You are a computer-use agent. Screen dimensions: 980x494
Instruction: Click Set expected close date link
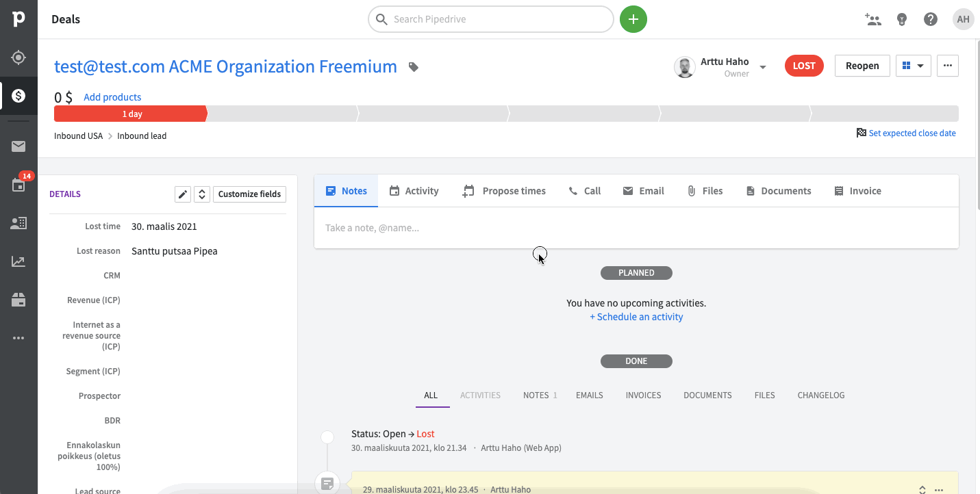point(912,133)
